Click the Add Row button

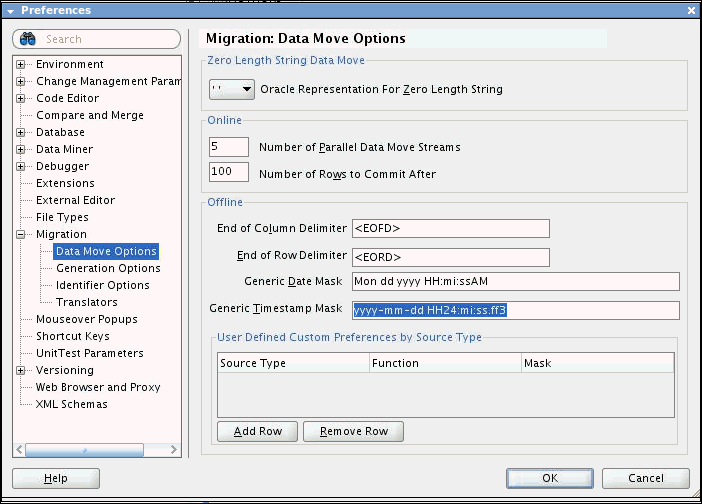click(257, 431)
